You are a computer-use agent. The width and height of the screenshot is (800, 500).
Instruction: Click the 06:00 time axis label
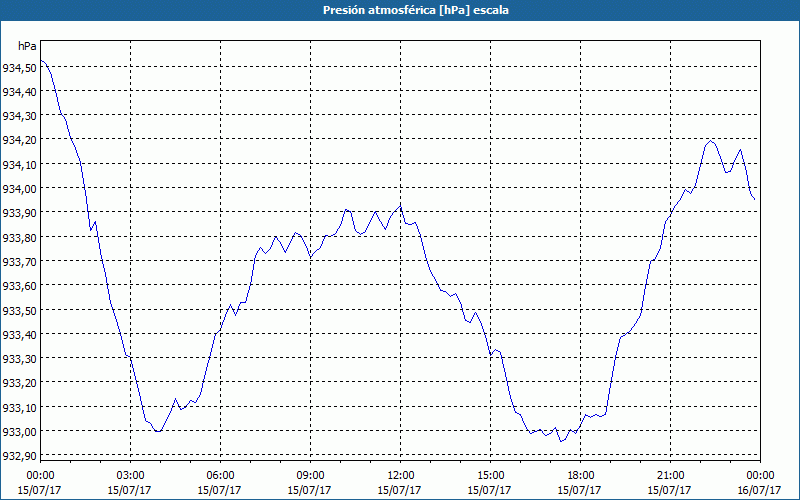point(220,476)
